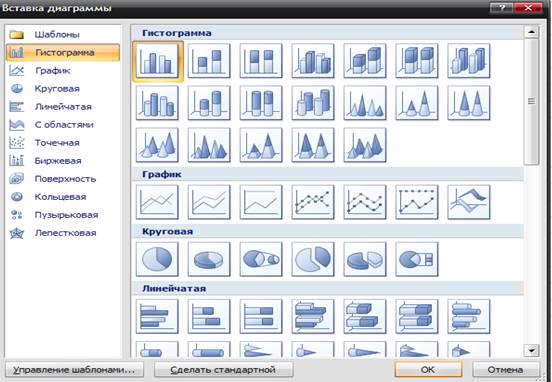Image resolution: width=552 pixels, height=382 pixels.
Task: Select the stacked cylinder chart
Action: click(209, 103)
